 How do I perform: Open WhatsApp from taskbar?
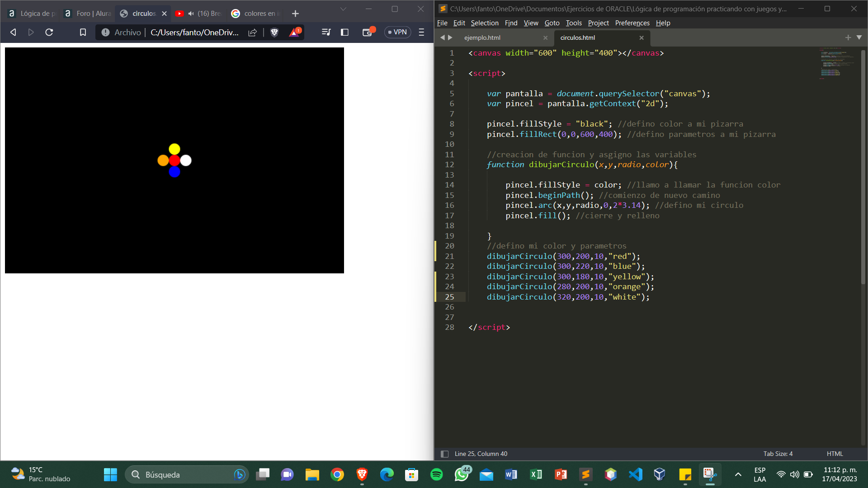(462, 474)
